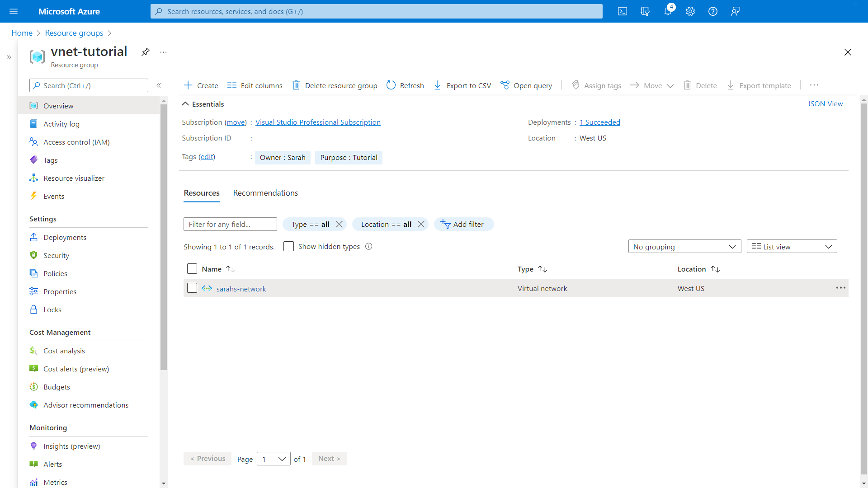
Task: Click the Refresh command icon
Action: click(x=391, y=85)
